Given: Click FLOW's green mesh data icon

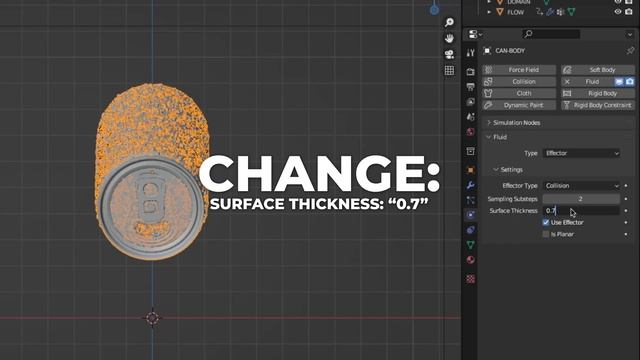Looking at the screenshot, I should point(571,12).
